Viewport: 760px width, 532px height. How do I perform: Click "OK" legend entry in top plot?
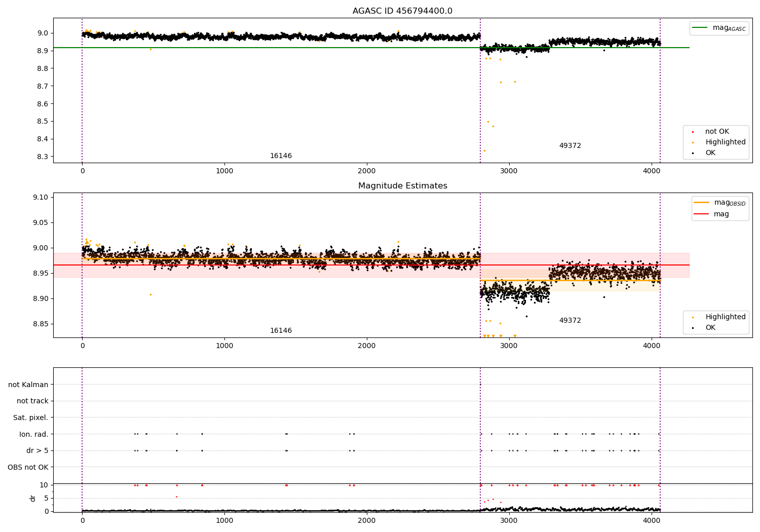(x=704, y=153)
